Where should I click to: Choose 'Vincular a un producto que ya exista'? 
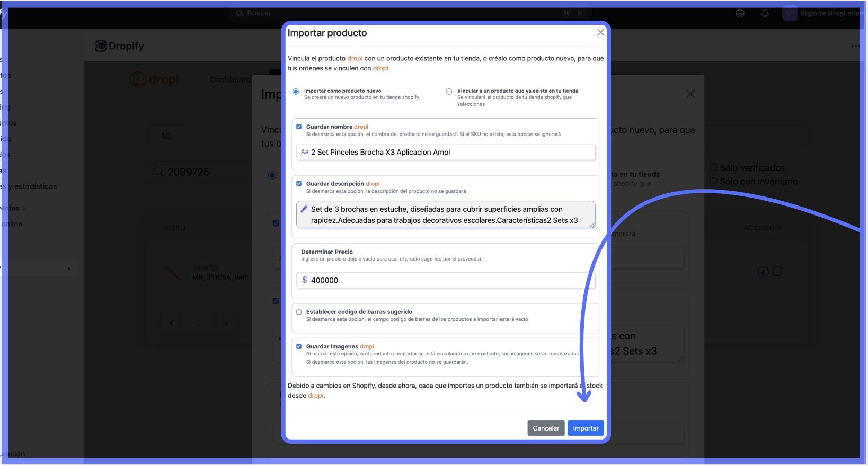[449, 92]
